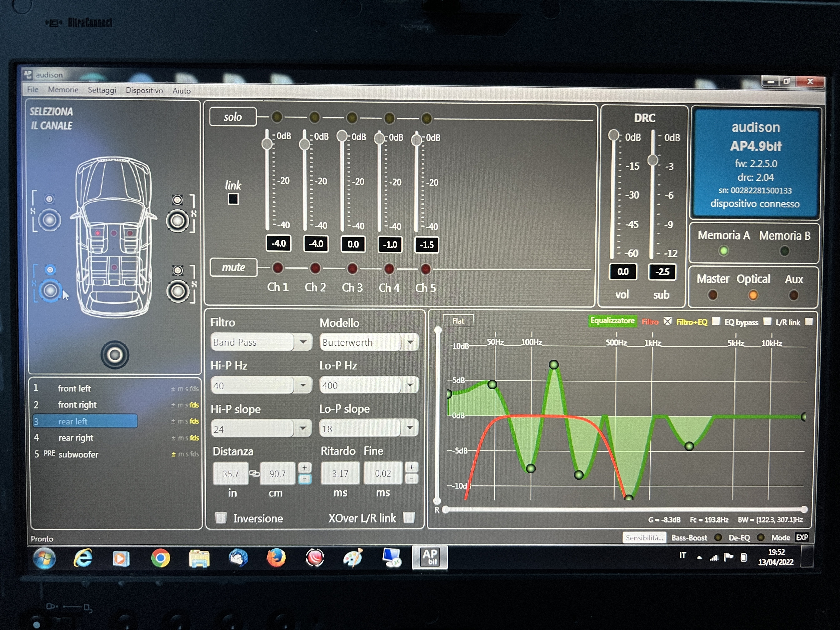Enable the channel link checkbox
Screen dimensions: 840x630
click(x=233, y=199)
